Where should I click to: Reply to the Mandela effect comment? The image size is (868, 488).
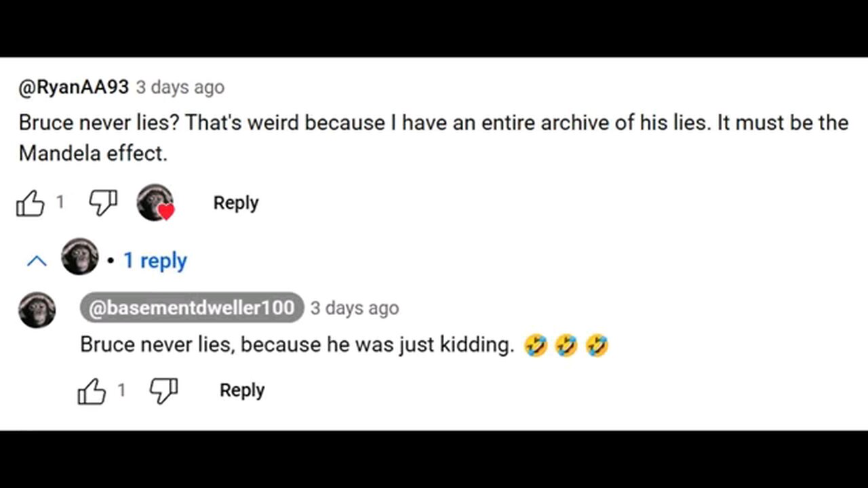[x=236, y=203]
